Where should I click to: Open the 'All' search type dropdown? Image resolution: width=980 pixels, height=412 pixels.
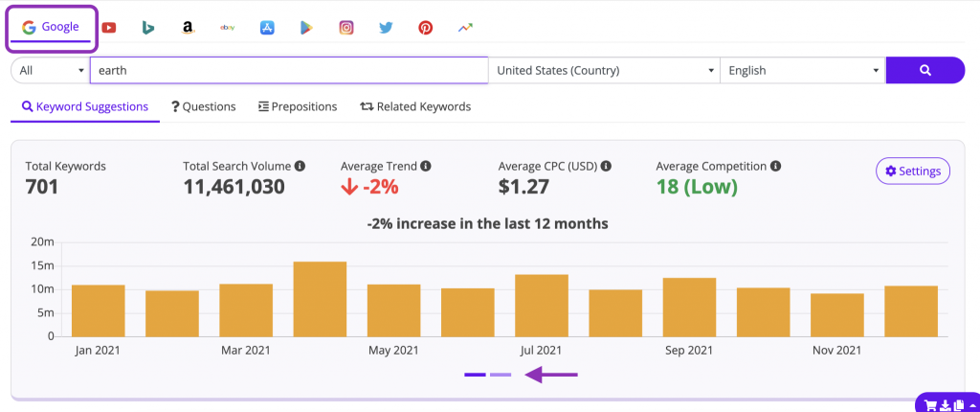(51, 70)
